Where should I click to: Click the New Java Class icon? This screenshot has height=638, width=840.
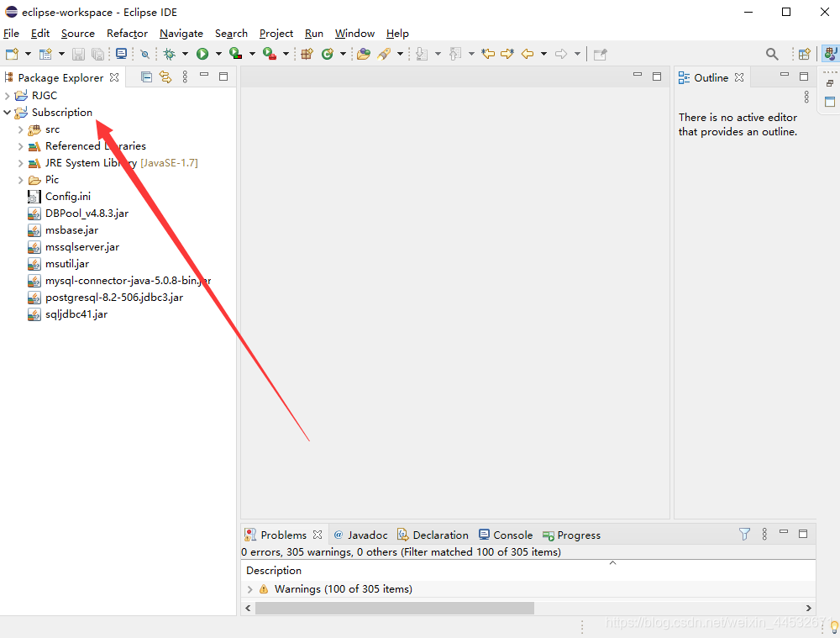point(328,54)
